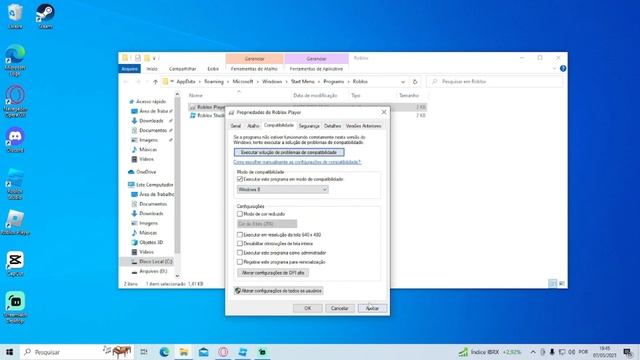Open the Recycle Bin desktop icon
Image resolution: width=640 pixels, height=360 pixels.
(15, 16)
